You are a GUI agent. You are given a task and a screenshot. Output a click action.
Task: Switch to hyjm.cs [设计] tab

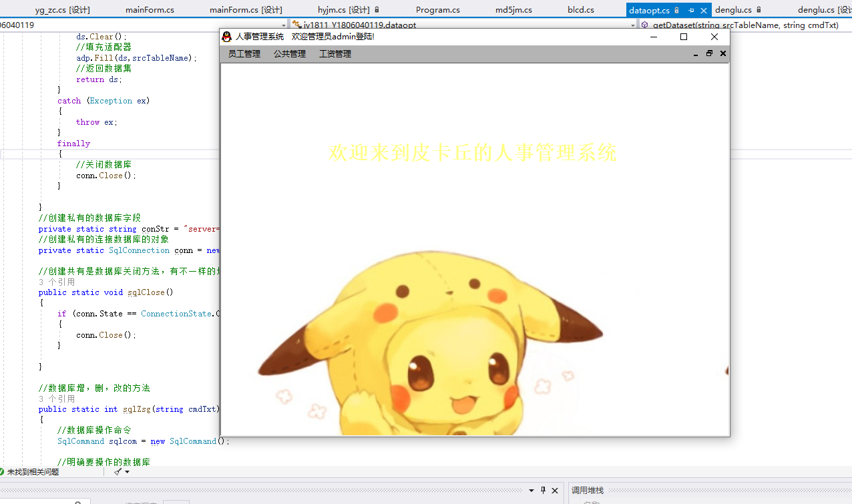click(x=344, y=10)
